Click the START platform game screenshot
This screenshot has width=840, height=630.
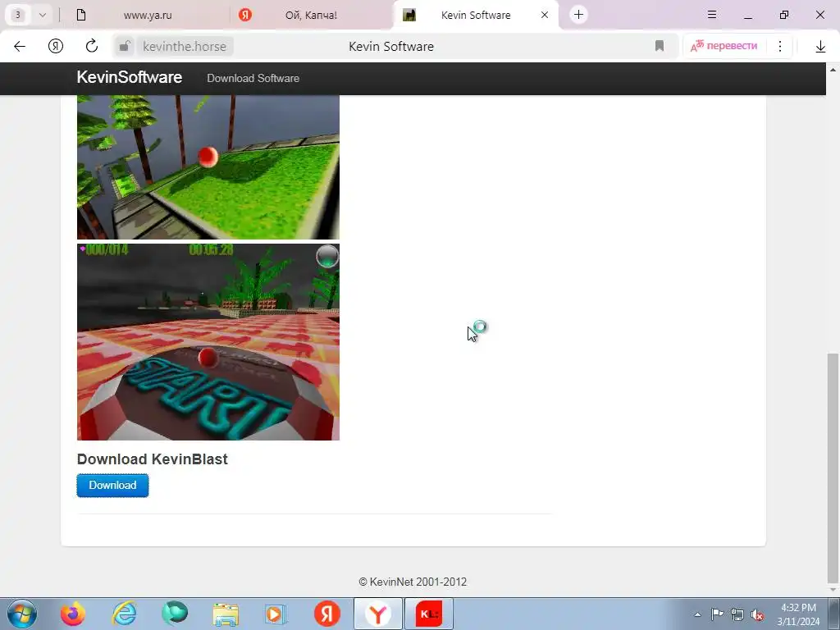point(208,342)
